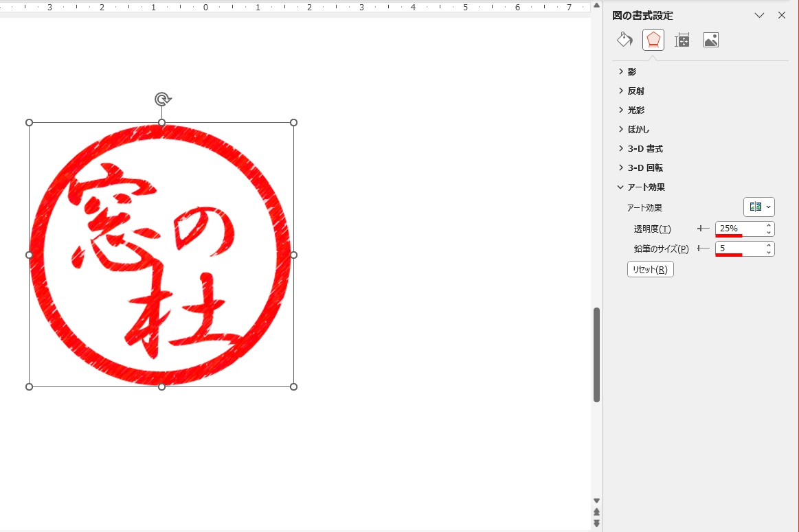Open the Fill & Line settings icon
This screenshot has height=532, width=799.
[x=624, y=40]
